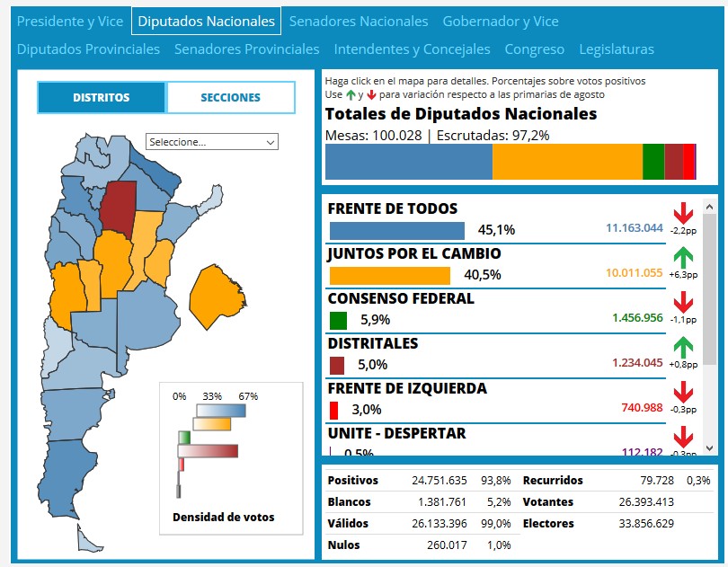Open the Presidente y Vice tab
Viewport: 728px width, 567px height.
click(x=70, y=21)
